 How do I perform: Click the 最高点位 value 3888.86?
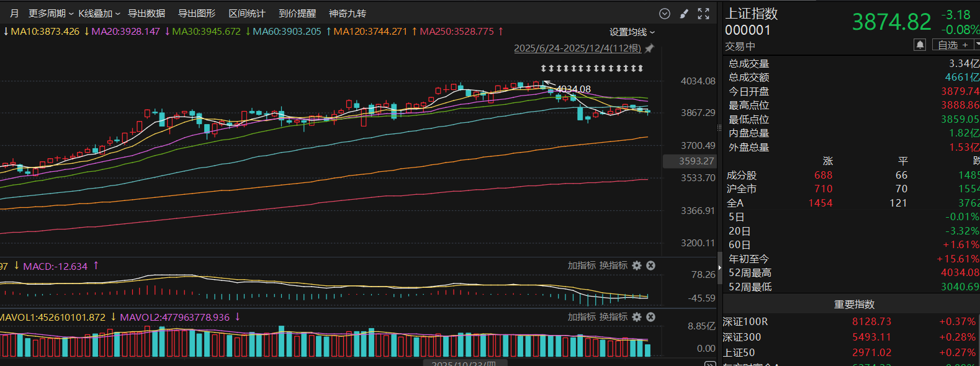[960, 105]
